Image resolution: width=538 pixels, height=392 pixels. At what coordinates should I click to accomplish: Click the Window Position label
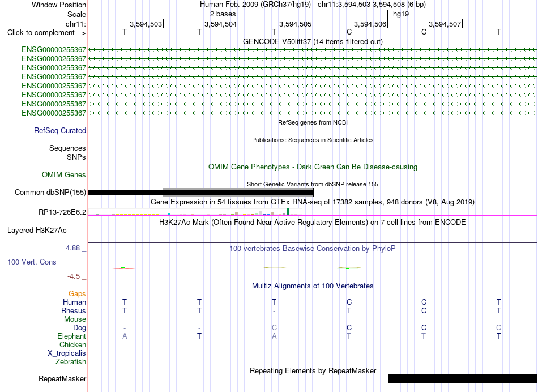[x=59, y=5]
